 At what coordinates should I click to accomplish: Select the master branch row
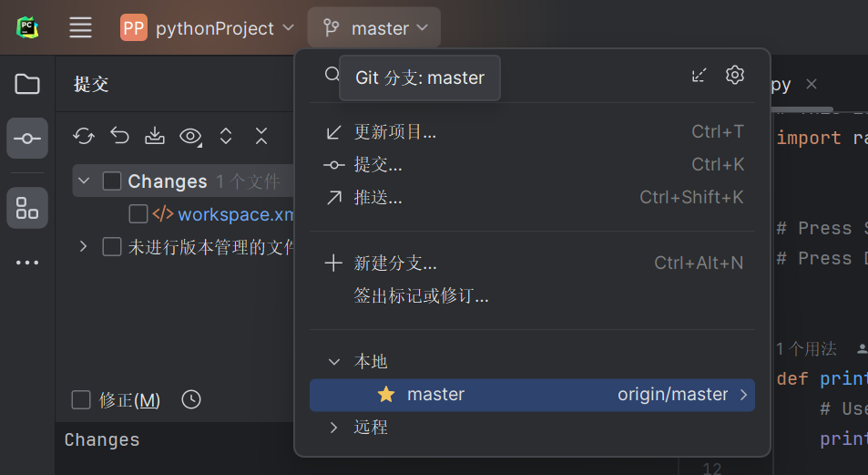coord(532,395)
